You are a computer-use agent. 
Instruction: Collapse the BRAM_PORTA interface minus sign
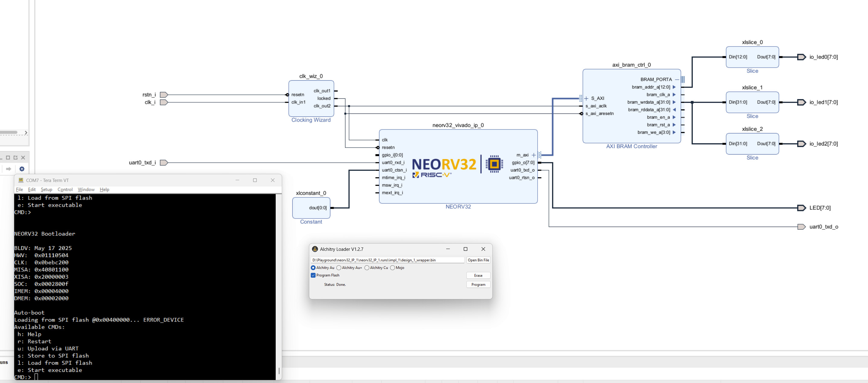677,80
